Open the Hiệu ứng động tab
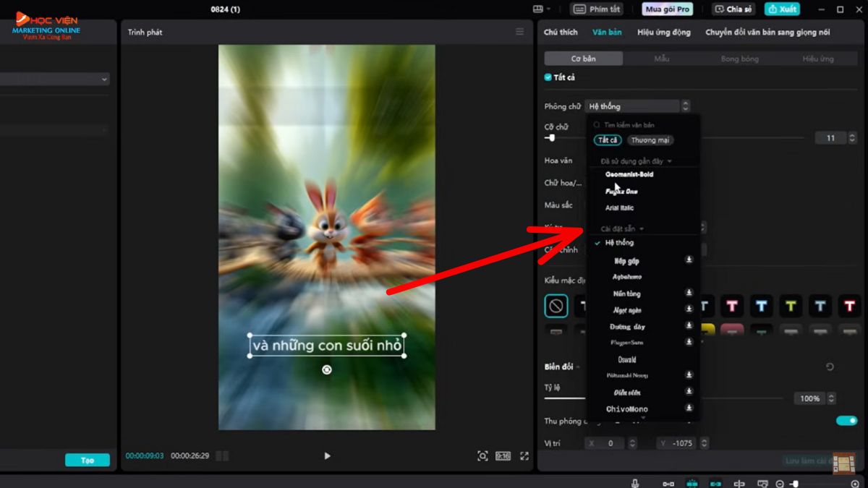868x488 pixels. [x=663, y=32]
